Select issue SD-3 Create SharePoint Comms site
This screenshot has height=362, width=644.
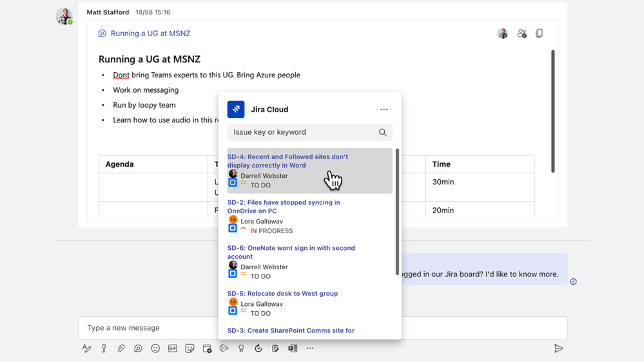pyautogui.click(x=291, y=330)
